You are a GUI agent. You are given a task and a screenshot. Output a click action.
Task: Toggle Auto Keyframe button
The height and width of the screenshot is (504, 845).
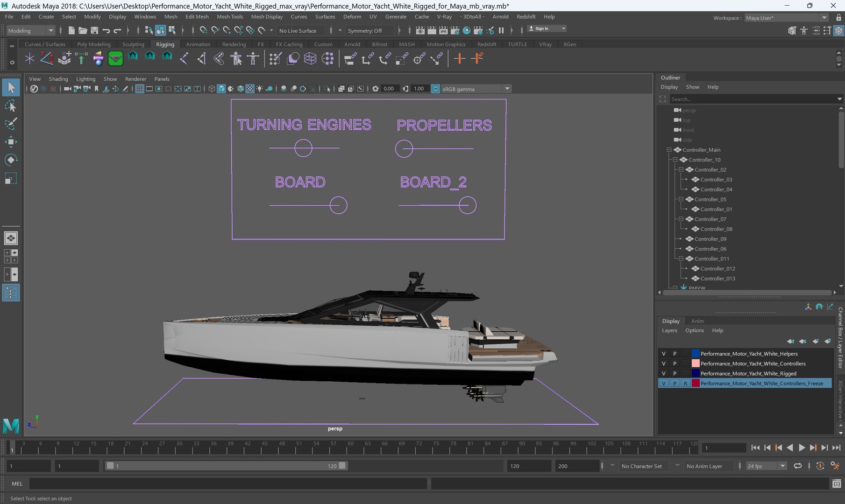coord(820,466)
